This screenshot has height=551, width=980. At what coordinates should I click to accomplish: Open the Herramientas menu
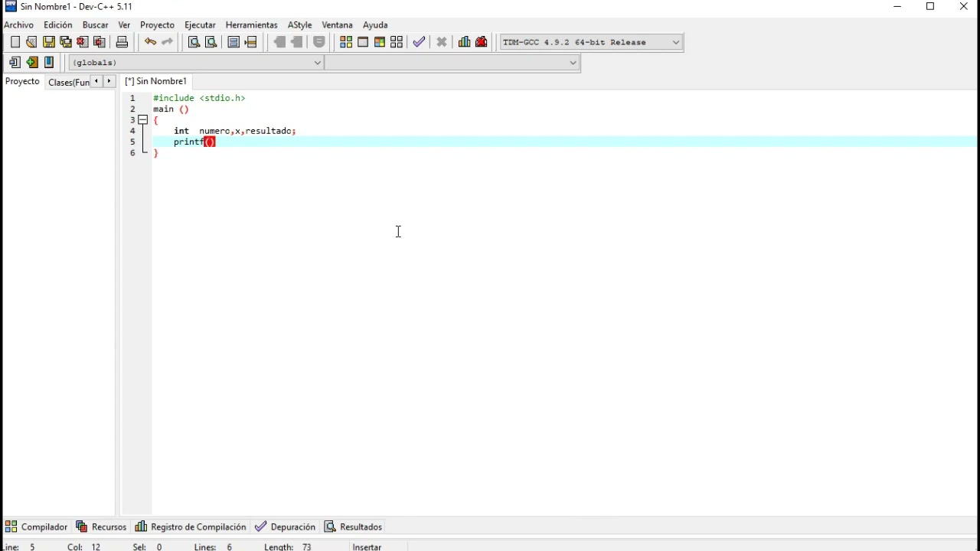click(251, 25)
